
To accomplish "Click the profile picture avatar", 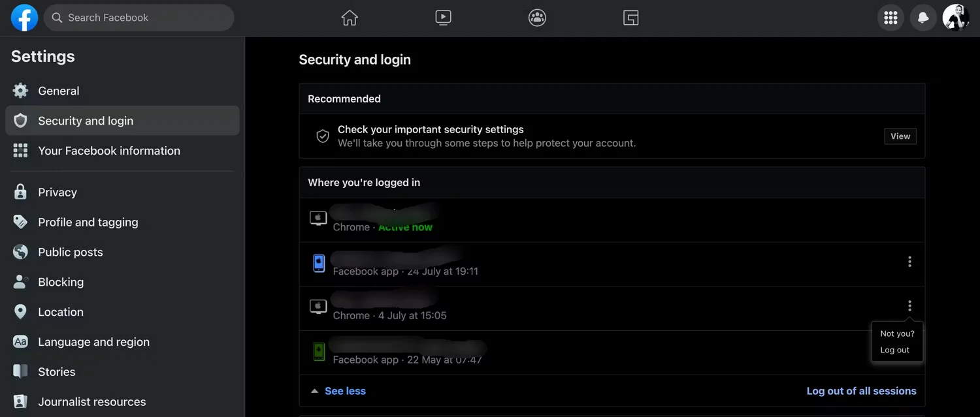I will [956, 18].
